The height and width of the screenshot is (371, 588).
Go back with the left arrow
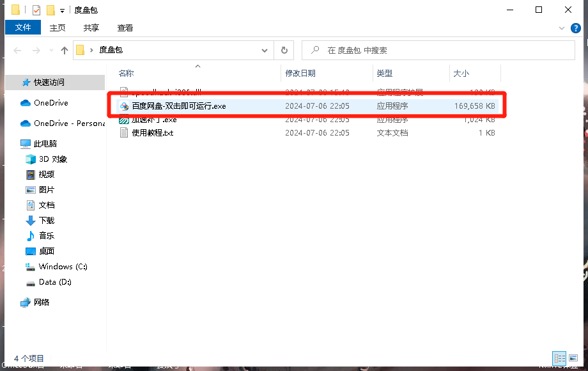17,51
